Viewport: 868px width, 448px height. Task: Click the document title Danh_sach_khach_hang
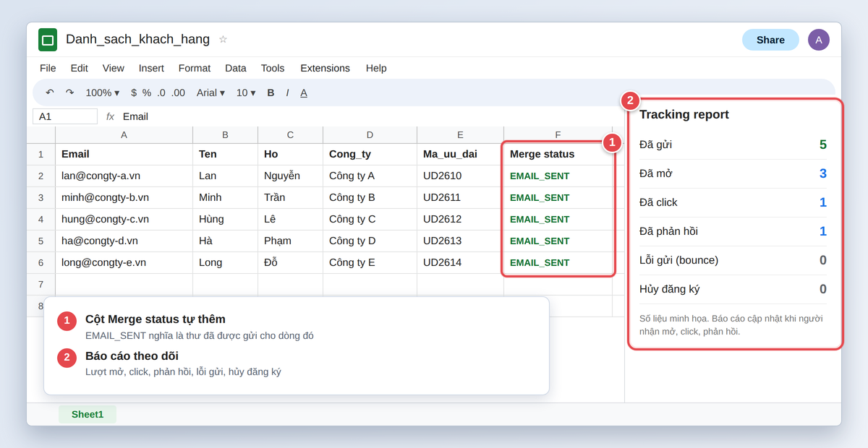pyautogui.click(x=137, y=39)
